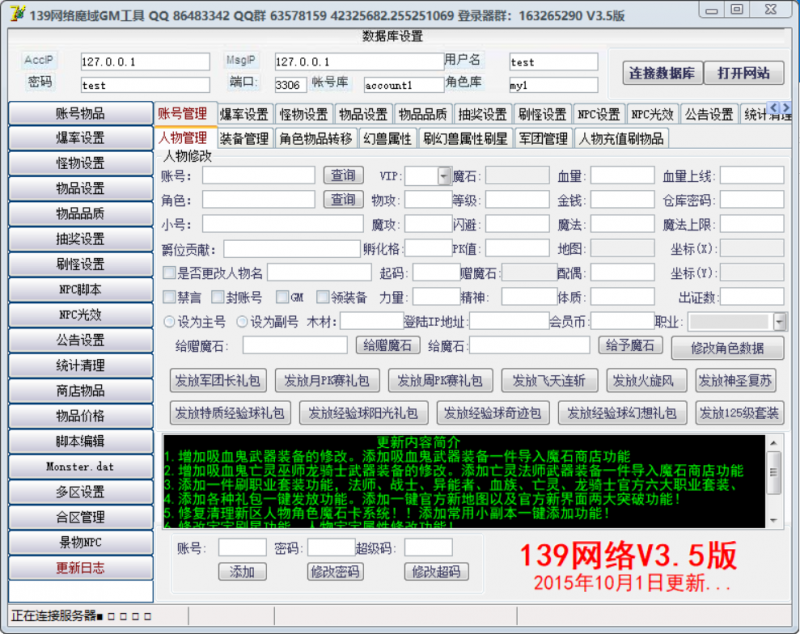Open the 商店设置 shop settings panel
800x634 pixels.
coord(75,391)
